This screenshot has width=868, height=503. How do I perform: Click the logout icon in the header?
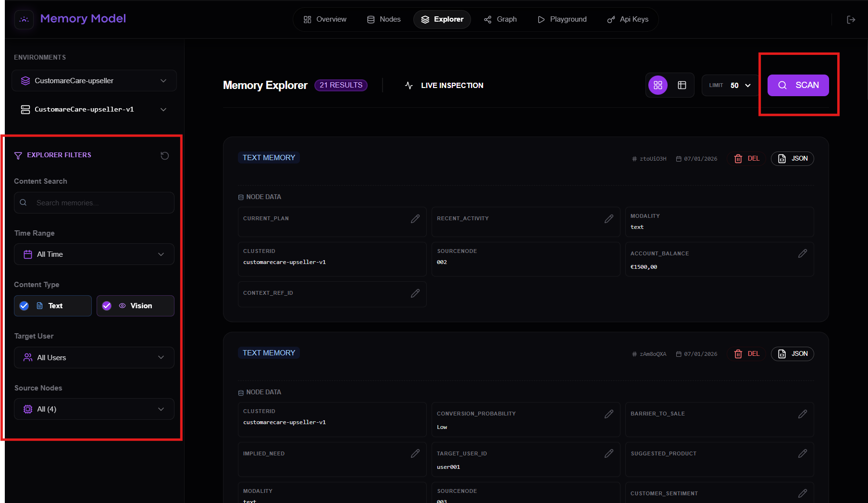[851, 19]
